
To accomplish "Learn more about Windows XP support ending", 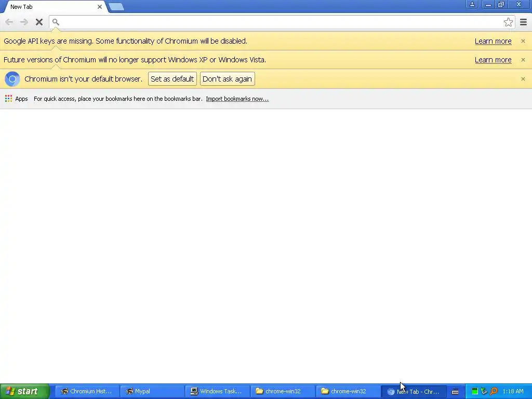I will (x=493, y=60).
